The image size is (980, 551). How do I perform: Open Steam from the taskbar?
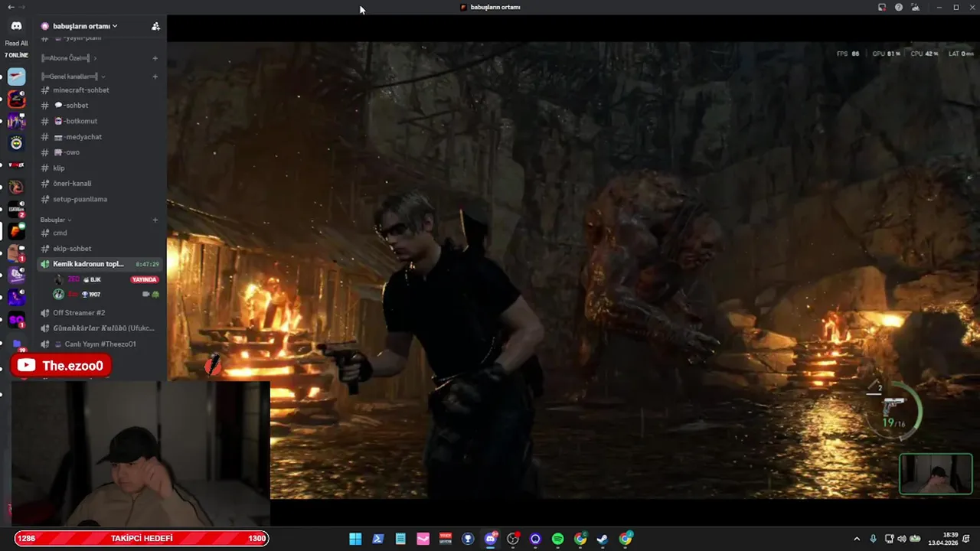[x=603, y=539]
